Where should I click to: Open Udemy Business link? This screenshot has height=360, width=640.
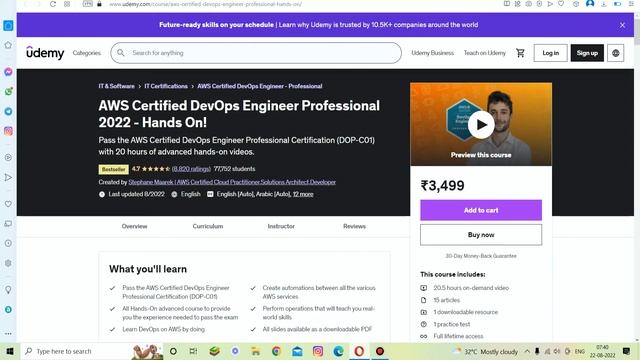coord(432,53)
